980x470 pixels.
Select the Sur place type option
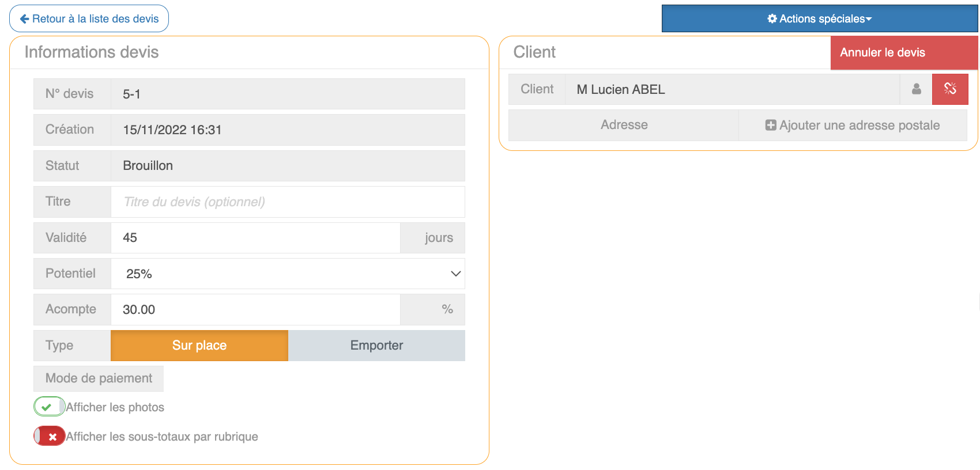199,345
